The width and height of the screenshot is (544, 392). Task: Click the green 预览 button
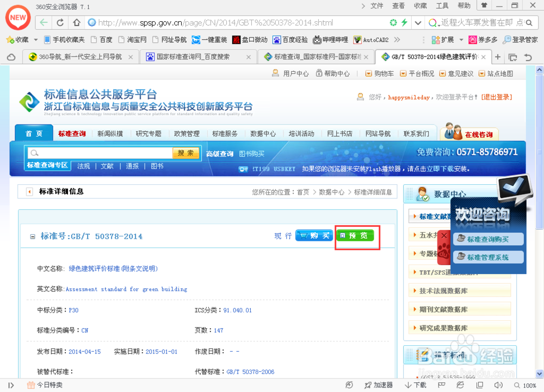[x=355, y=235]
